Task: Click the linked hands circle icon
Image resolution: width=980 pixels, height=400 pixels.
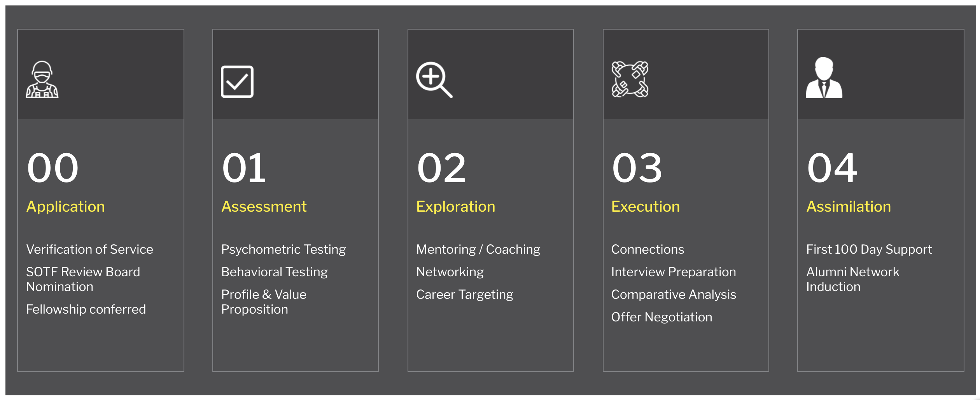Action: [x=630, y=79]
